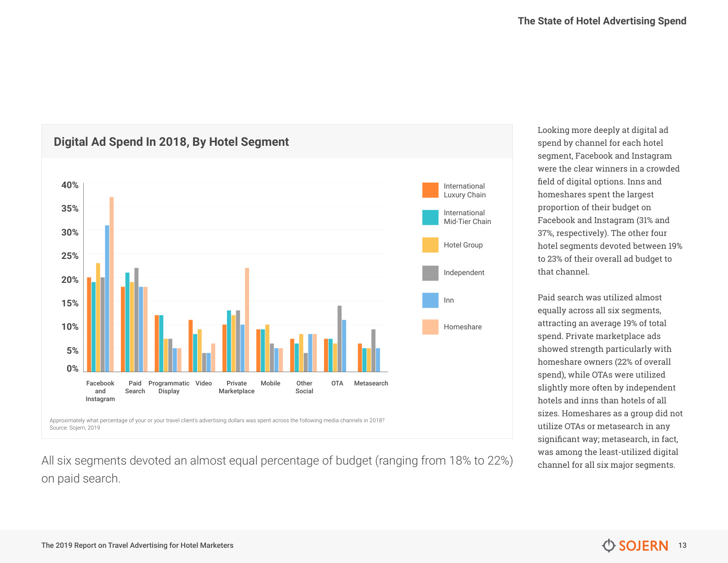Click the Sojern compass logo icon
The height and width of the screenshot is (563, 728).
[x=609, y=546]
